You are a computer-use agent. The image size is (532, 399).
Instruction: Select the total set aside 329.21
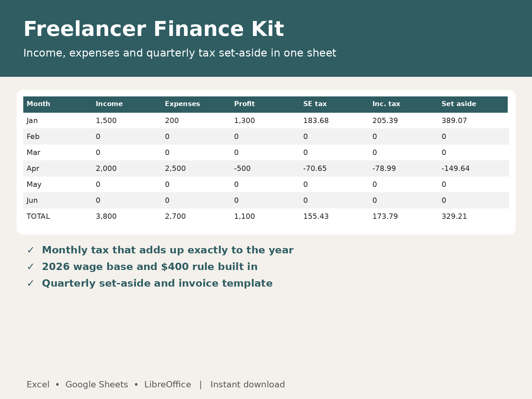pos(454,216)
